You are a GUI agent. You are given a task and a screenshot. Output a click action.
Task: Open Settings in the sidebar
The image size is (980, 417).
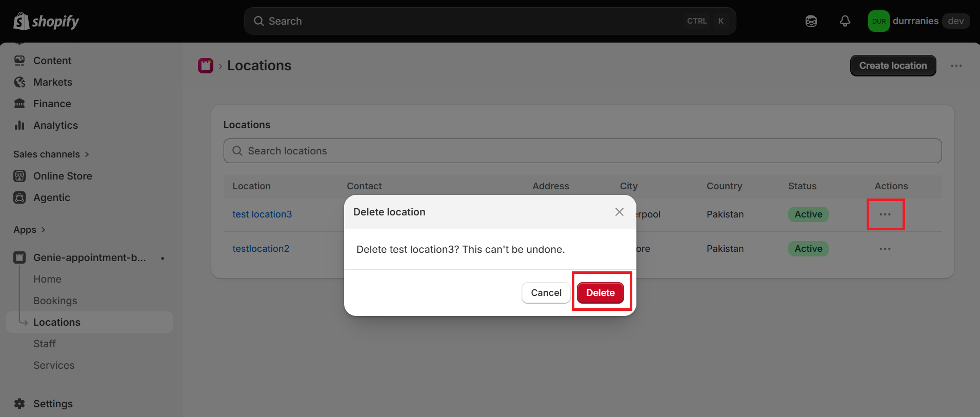click(53, 404)
